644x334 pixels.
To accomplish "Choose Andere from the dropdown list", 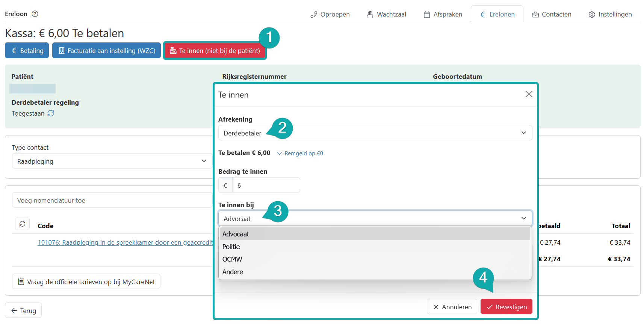I will click(375, 272).
